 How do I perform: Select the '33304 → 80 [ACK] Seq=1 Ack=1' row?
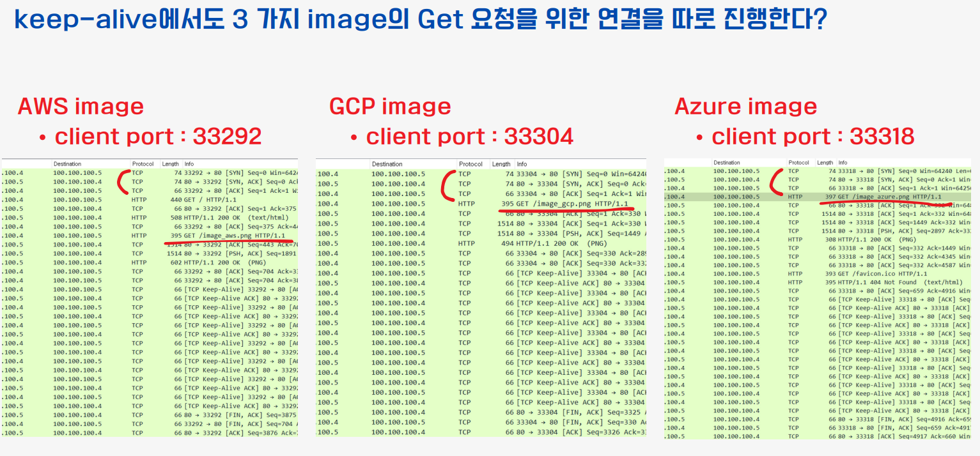click(481, 194)
